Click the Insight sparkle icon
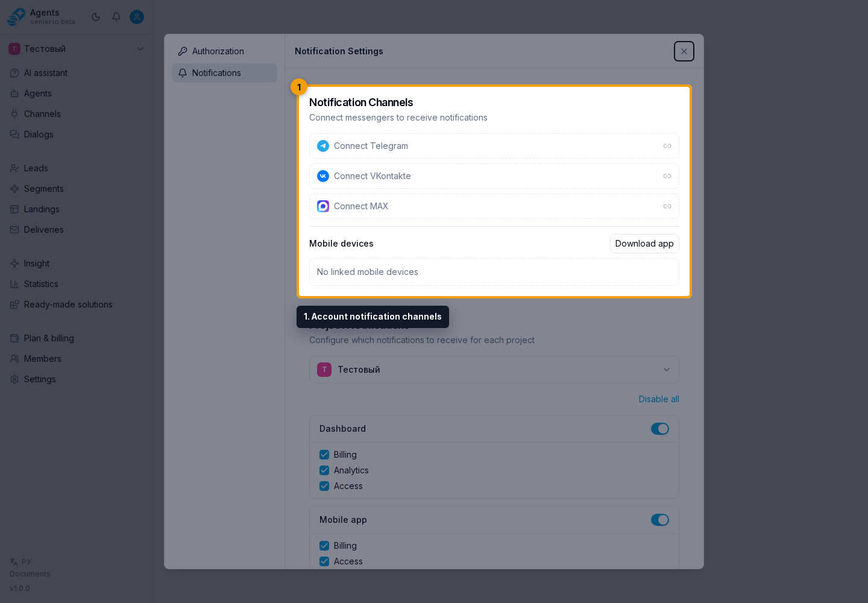This screenshot has height=603, width=868. 14,264
